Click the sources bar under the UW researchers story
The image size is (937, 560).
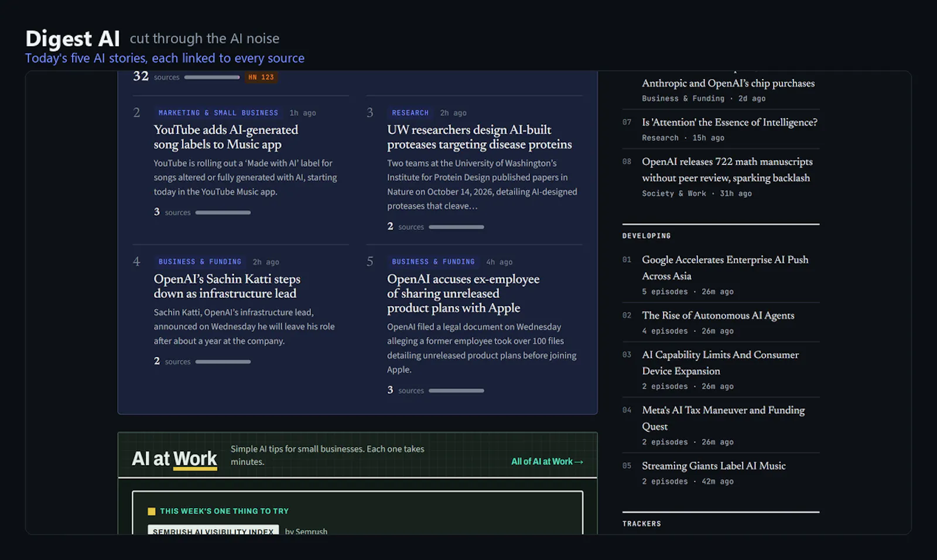[x=456, y=227]
